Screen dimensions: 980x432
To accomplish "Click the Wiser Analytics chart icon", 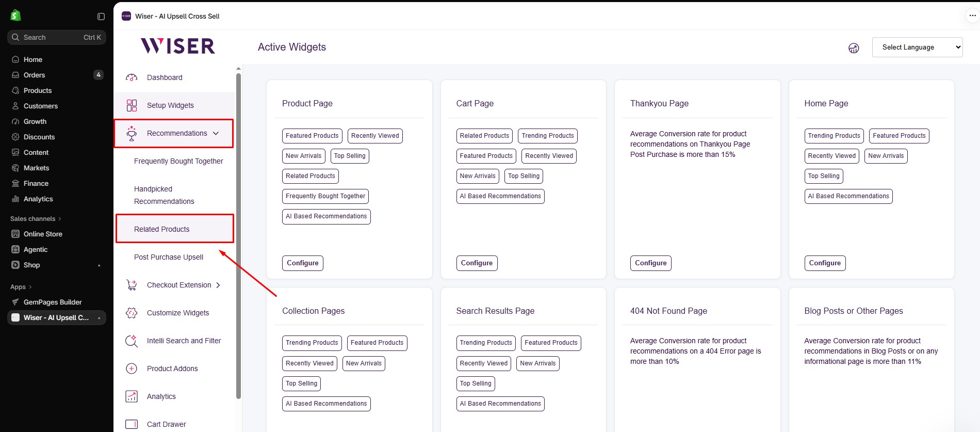I will (132, 396).
